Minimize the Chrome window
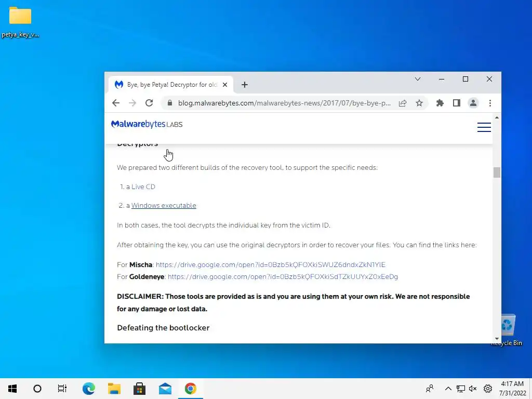Image resolution: width=532 pixels, height=399 pixels. 442,79
